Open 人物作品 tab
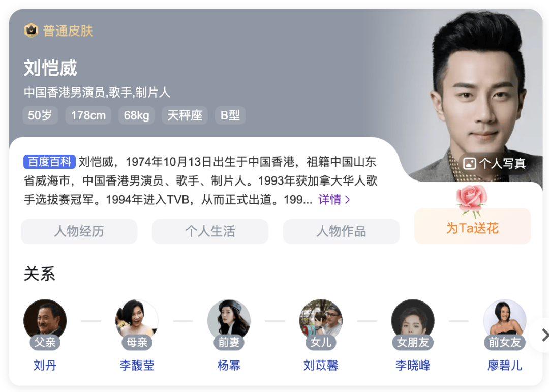The image size is (549, 392). coord(342,231)
